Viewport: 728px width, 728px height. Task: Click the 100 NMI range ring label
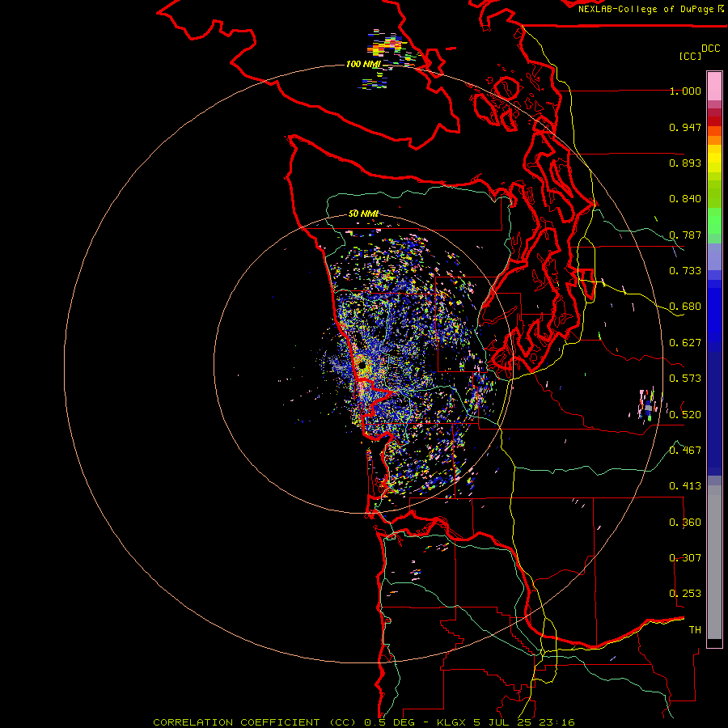(363, 64)
